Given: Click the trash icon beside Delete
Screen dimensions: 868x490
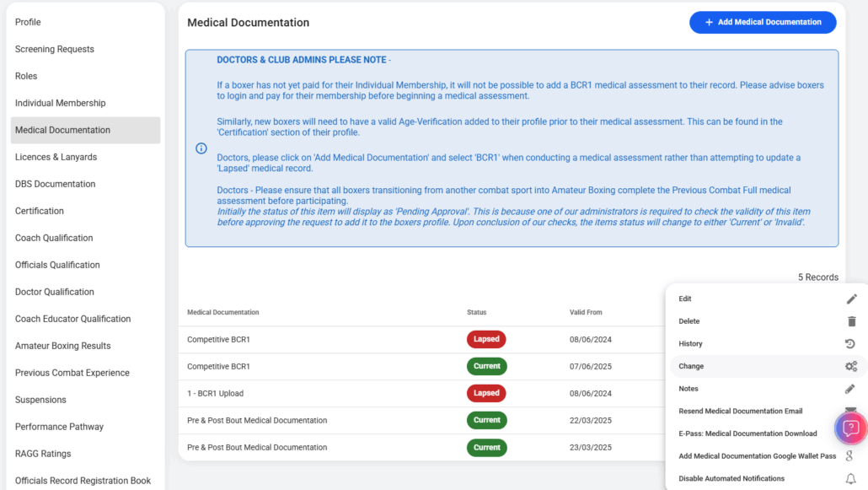Looking at the screenshot, I should click(x=851, y=321).
